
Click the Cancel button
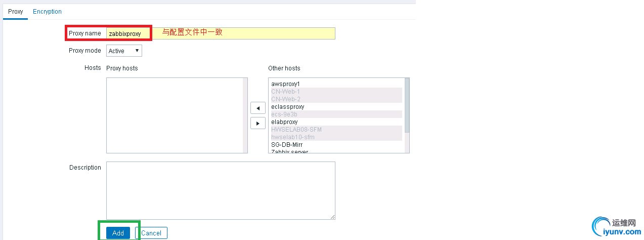pos(151,233)
